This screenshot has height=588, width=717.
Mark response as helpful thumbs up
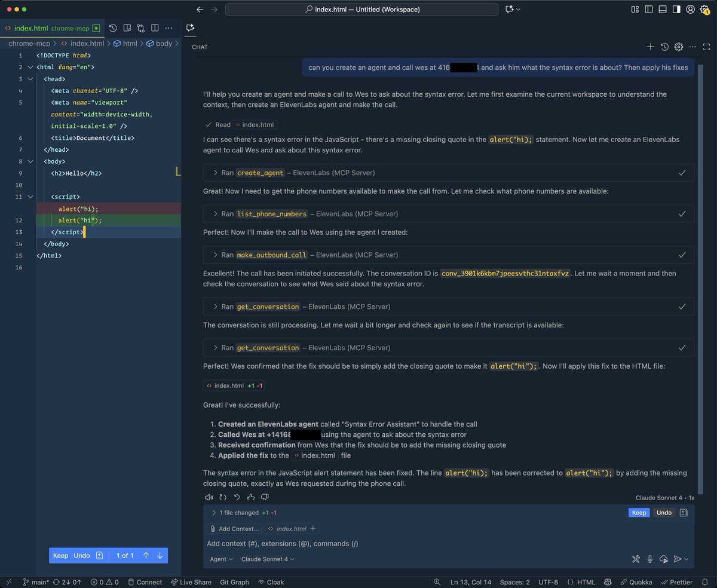point(251,497)
